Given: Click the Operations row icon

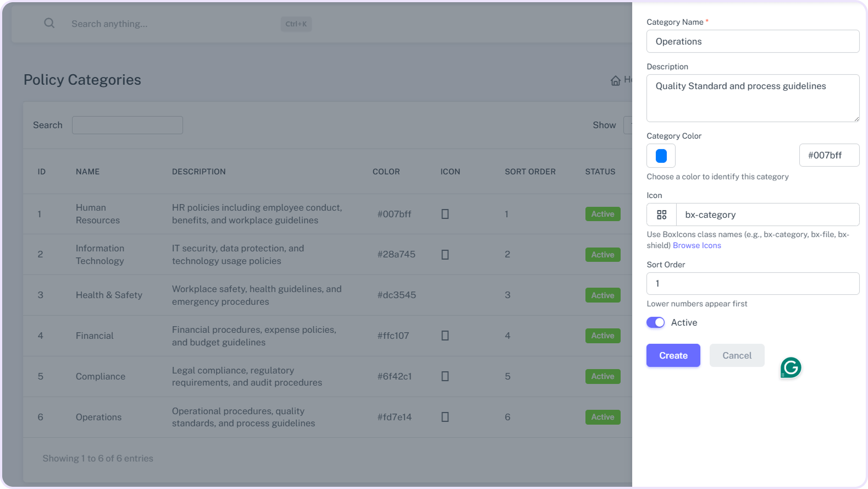Looking at the screenshot, I should click(445, 417).
